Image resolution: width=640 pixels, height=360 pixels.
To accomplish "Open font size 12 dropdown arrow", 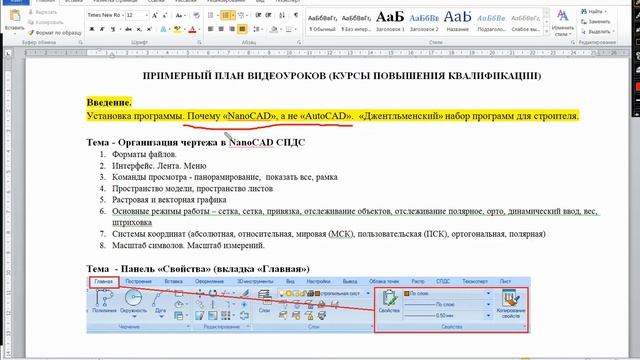I will pyautogui.click(x=147, y=16).
